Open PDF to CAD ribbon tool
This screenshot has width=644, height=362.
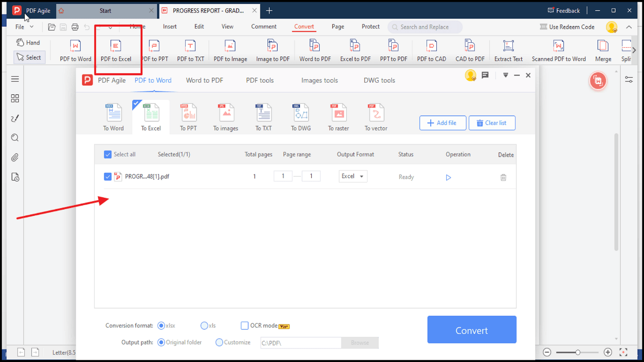click(x=431, y=50)
